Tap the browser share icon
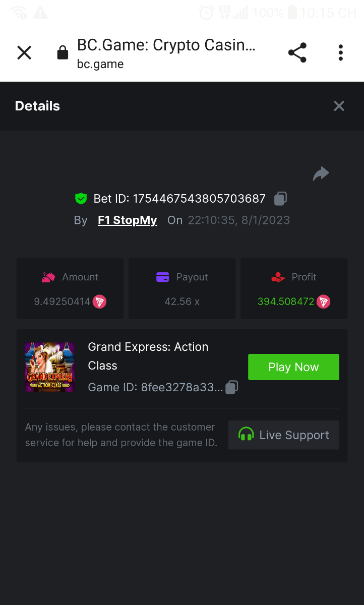Viewport: 364px width, 605px height. click(297, 52)
